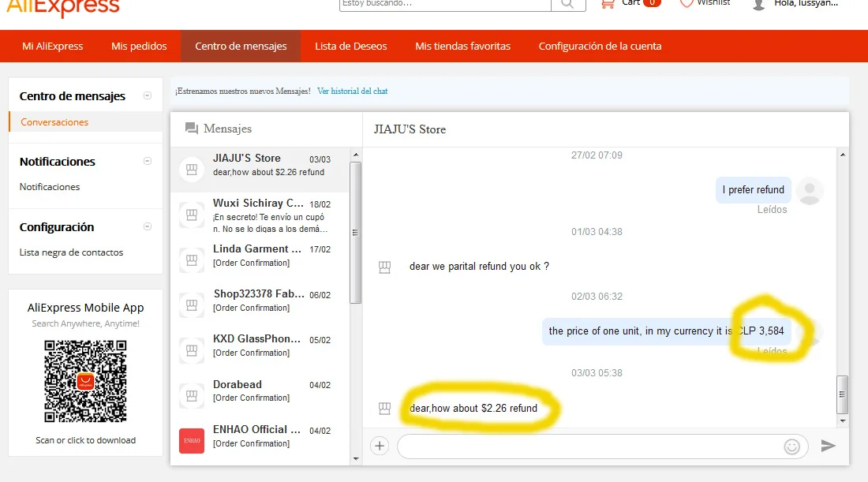868x482 pixels.
Task: Click Ver historial del chat link
Action: [352, 91]
